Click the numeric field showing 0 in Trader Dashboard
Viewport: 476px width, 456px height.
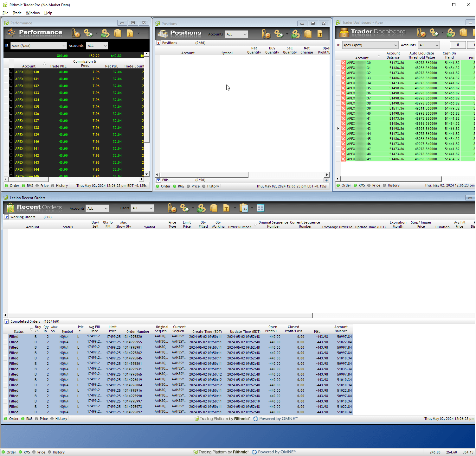point(458,45)
